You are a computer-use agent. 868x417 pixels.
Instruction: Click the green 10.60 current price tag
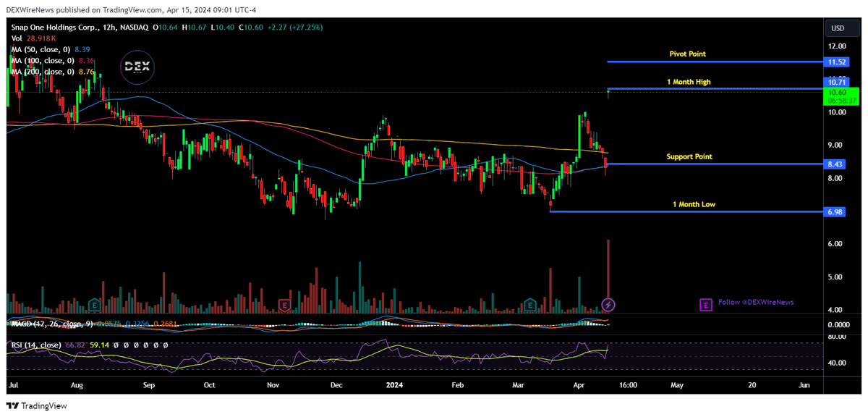click(838, 93)
